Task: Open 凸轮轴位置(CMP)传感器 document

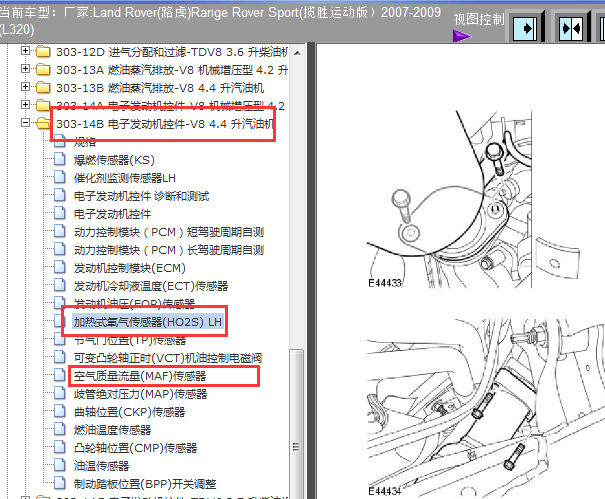Action: coord(135,448)
